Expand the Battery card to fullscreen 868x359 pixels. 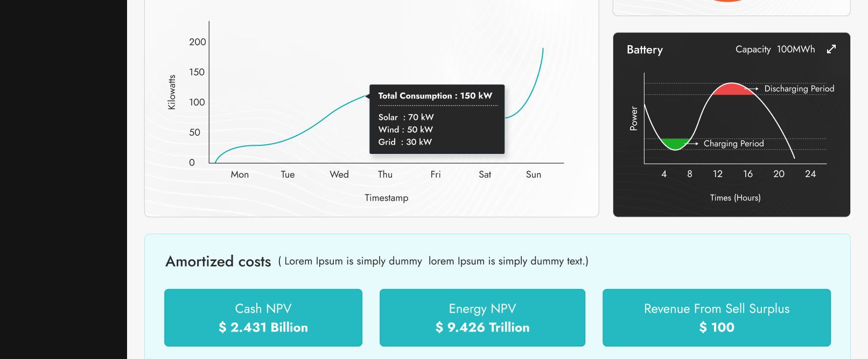(831, 49)
